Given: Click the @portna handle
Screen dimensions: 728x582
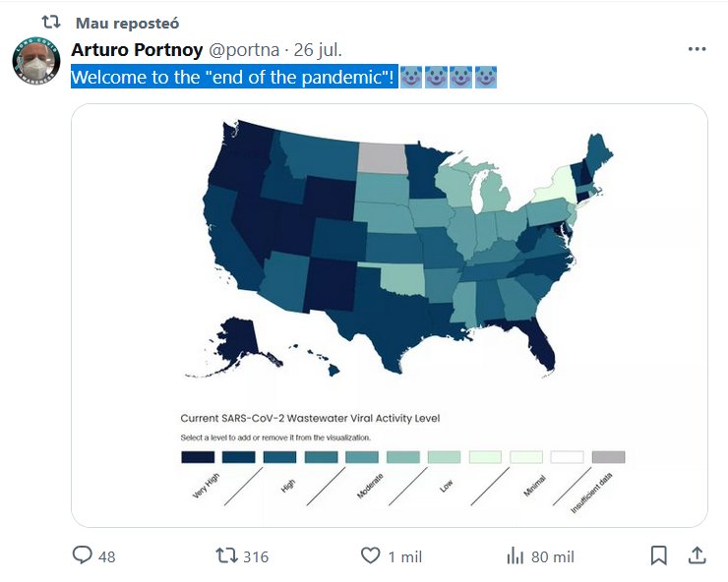Looking at the screenshot, I should [240, 49].
